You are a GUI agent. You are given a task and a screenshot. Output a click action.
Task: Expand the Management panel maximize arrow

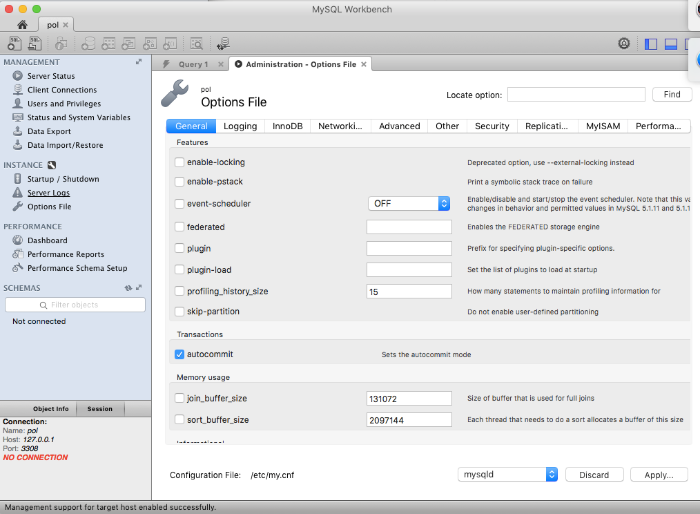pyautogui.click(x=139, y=62)
